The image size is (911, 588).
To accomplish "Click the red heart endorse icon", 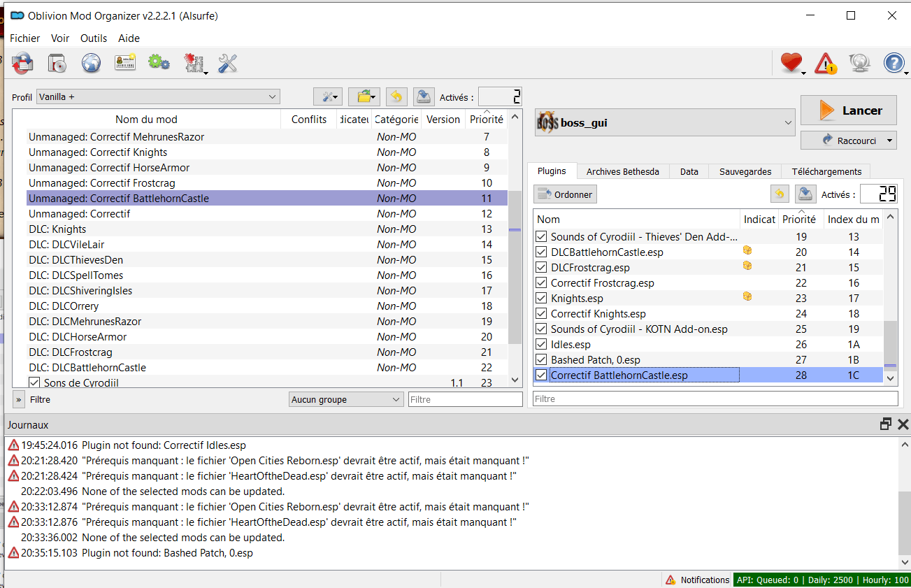I will [x=791, y=64].
